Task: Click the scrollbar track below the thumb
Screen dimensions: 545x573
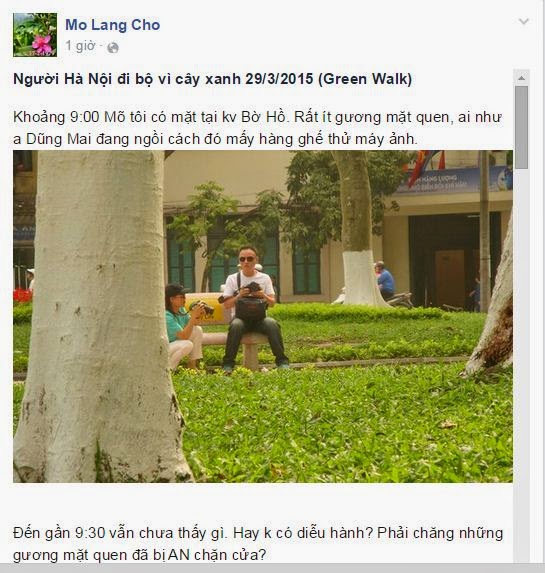Action: 521,365
